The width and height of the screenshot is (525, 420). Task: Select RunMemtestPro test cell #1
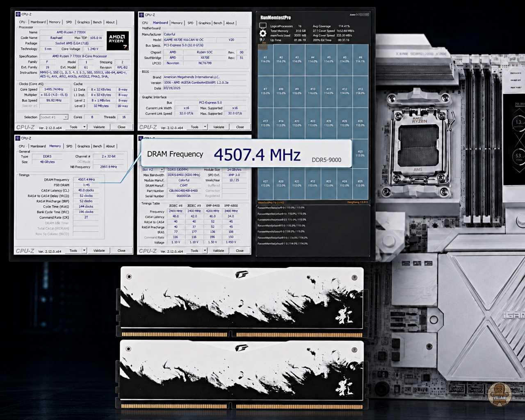point(265,60)
